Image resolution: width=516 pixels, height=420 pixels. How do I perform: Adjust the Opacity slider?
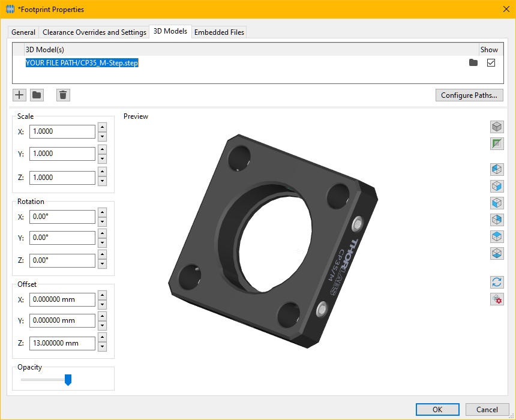pyautogui.click(x=68, y=380)
